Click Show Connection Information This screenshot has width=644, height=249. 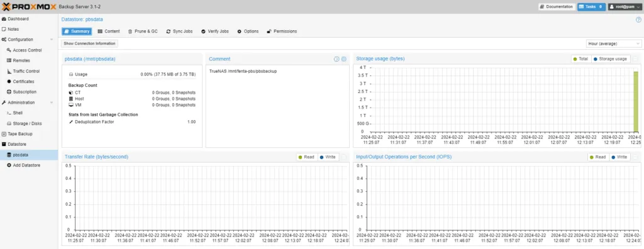[90, 43]
